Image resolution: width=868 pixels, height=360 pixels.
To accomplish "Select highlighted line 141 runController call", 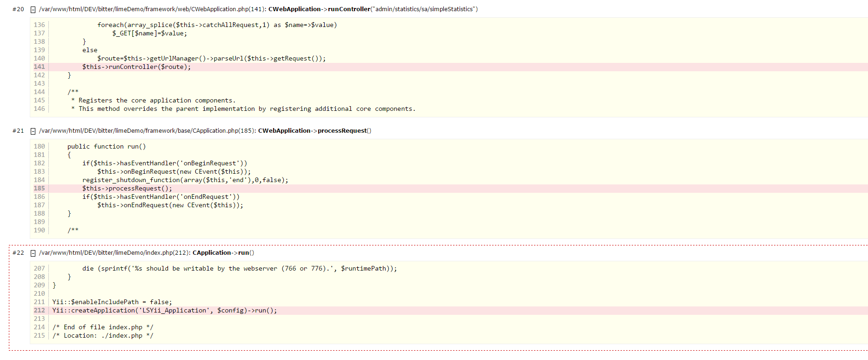I will [x=136, y=67].
